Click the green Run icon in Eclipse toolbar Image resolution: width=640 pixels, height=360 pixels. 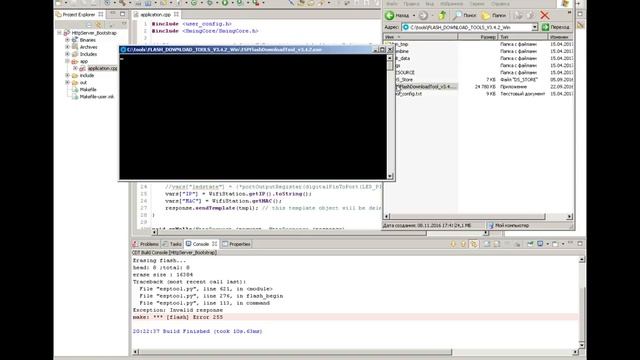pos(225,3)
